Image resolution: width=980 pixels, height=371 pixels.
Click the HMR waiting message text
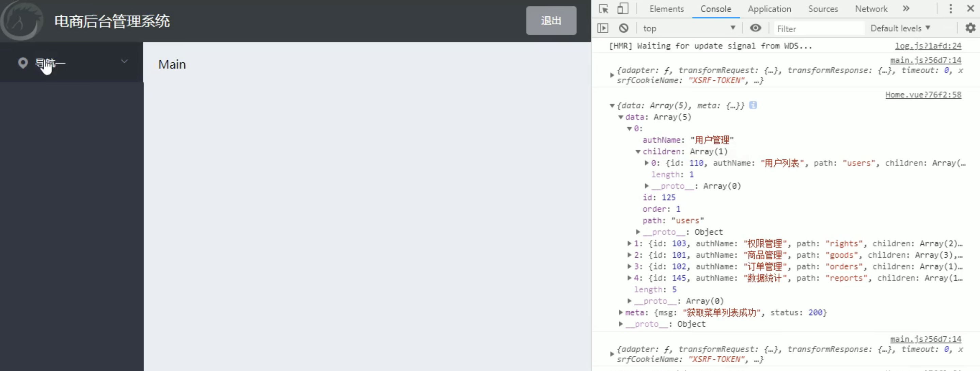[x=711, y=46]
